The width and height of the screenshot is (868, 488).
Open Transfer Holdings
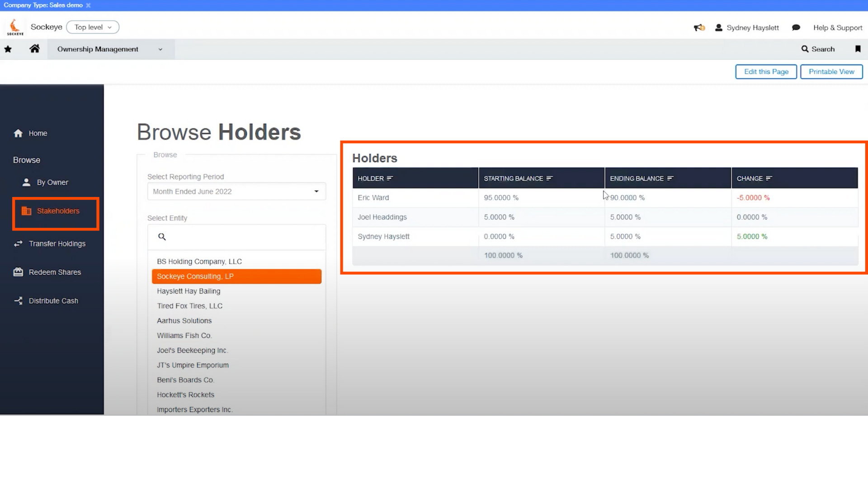(50, 244)
